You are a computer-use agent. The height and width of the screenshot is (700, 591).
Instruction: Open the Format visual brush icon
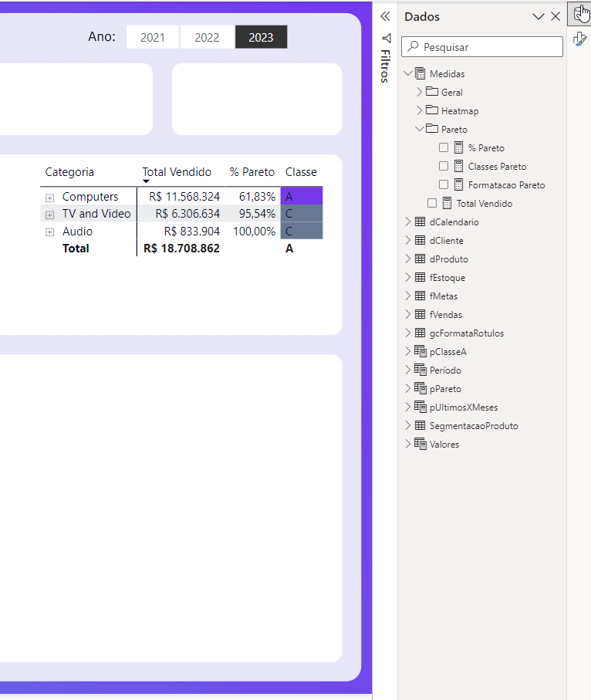(x=579, y=39)
